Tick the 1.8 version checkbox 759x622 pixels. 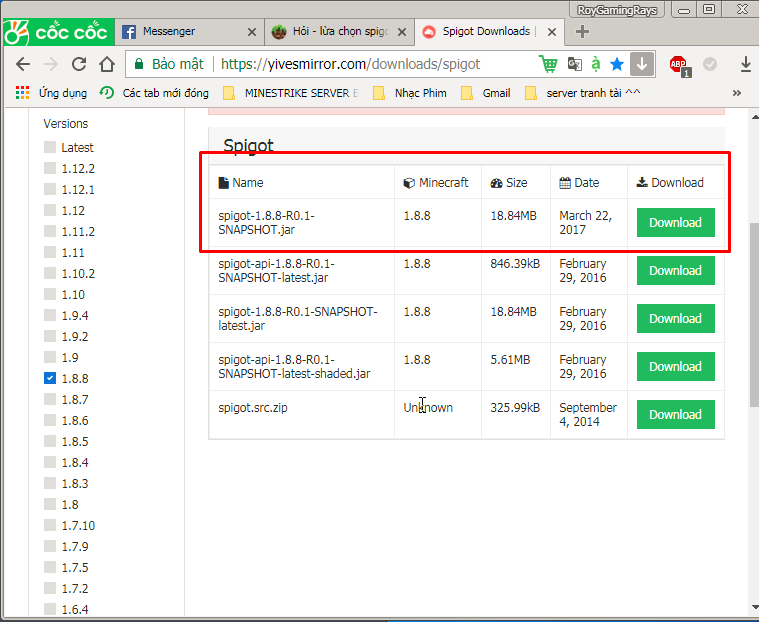[x=50, y=504]
